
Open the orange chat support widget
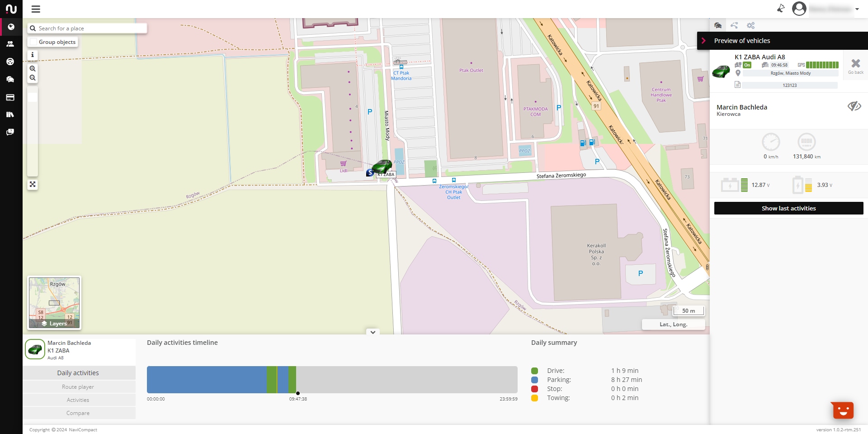843,410
